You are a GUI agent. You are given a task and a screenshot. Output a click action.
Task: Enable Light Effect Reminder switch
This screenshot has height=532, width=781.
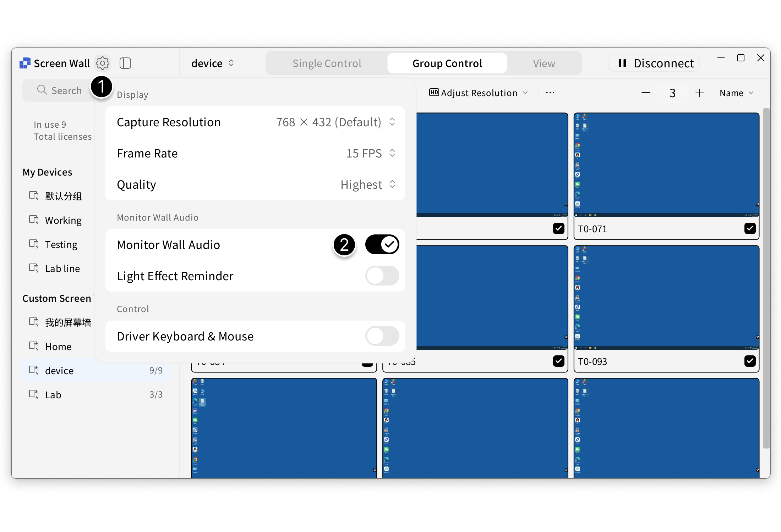coord(382,276)
